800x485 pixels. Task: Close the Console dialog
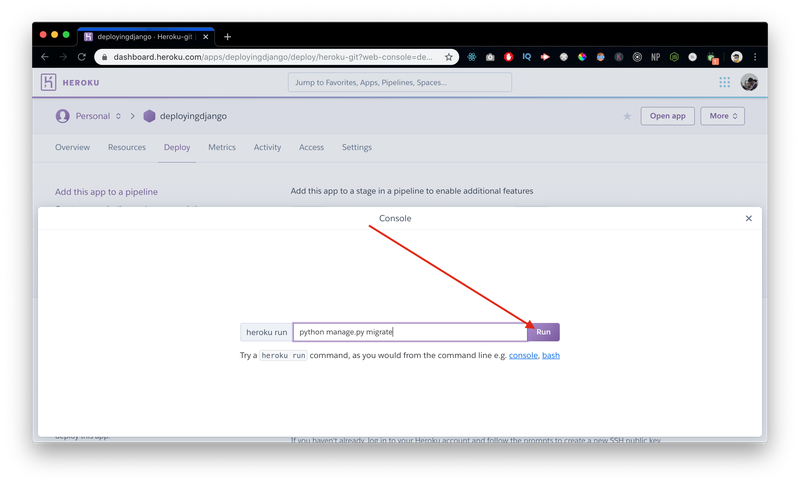[748, 218]
